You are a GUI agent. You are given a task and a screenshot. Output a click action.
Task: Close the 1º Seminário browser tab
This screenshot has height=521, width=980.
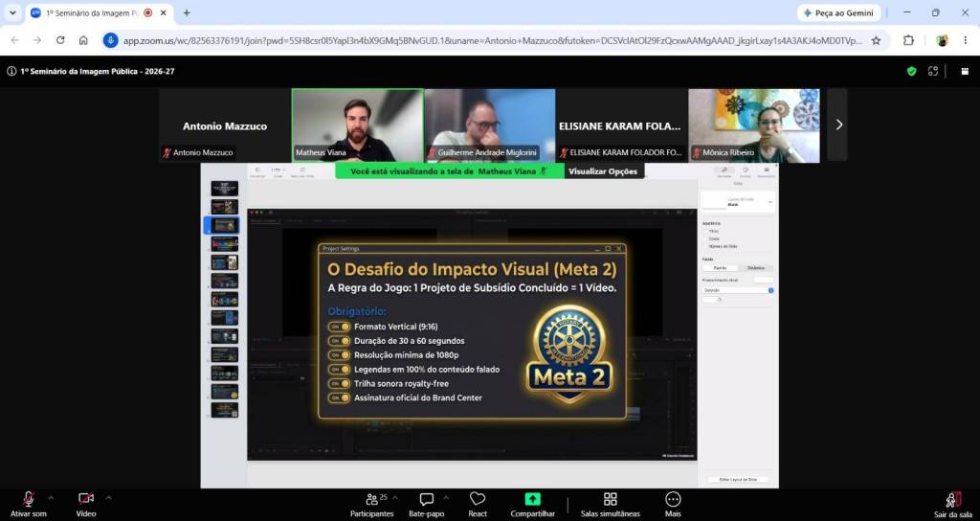(164, 12)
